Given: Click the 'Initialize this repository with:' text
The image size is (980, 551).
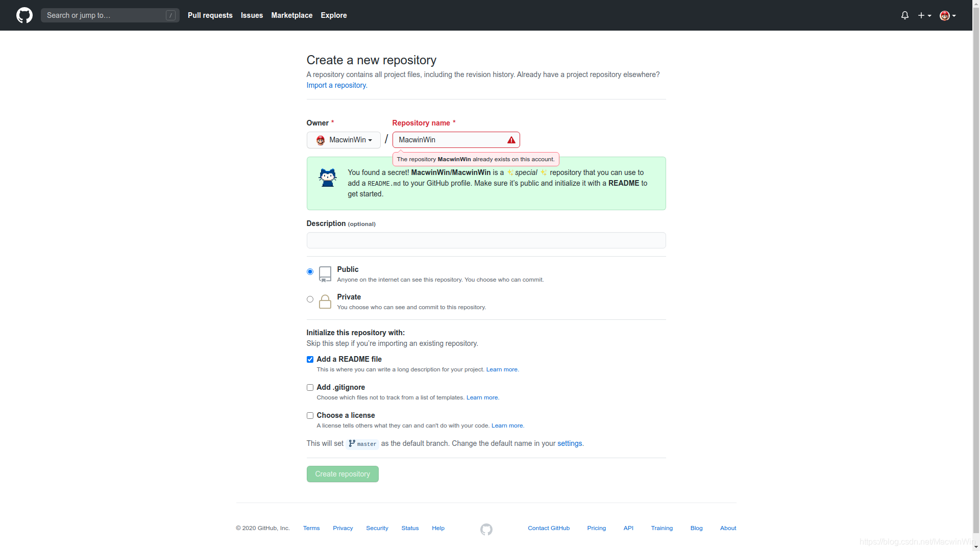Looking at the screenshot, I should click(356, 333).
